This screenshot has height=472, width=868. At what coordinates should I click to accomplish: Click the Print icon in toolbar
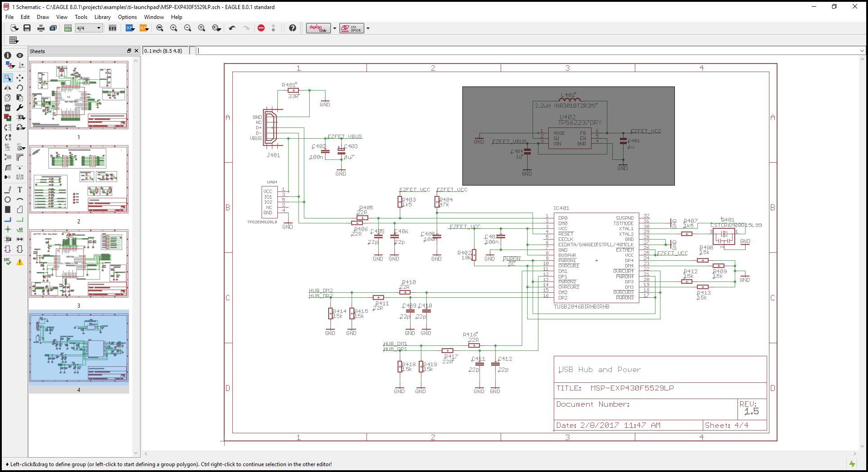coord(41,28)
